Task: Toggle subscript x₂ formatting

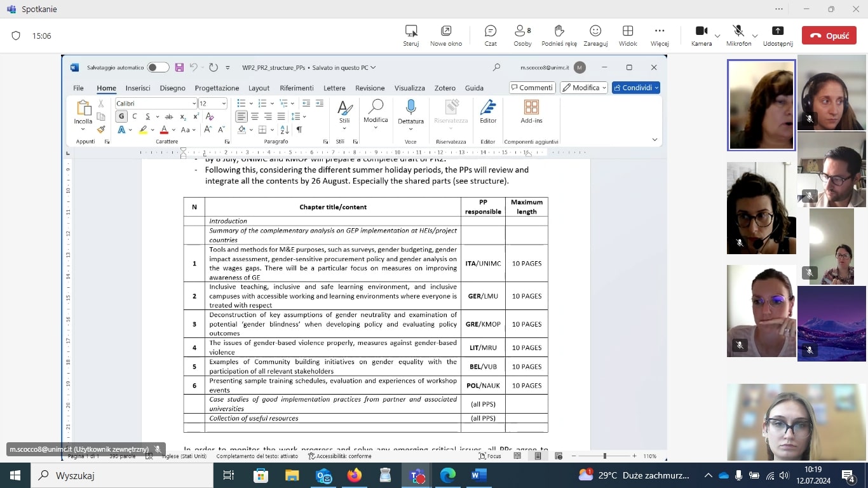Action: pos(183,116)
